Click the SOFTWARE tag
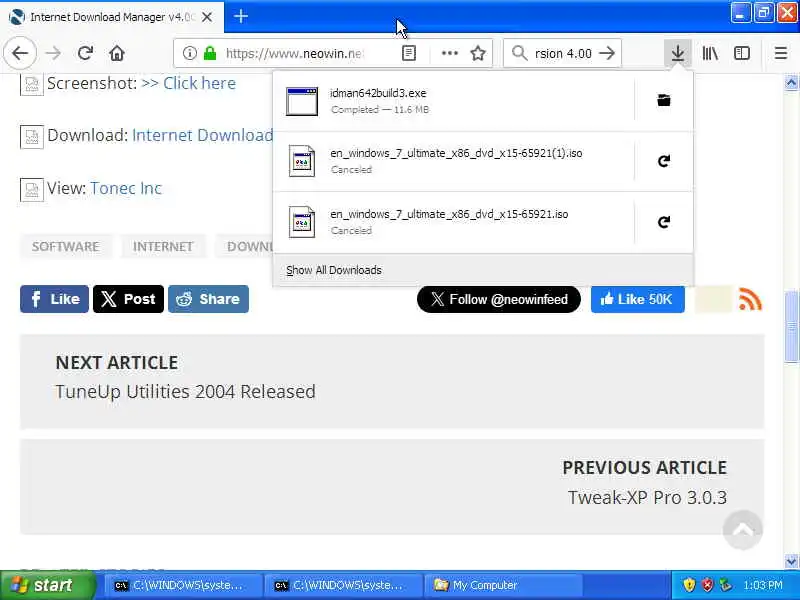This screenshot has width=800, height=600. [66, 246]
